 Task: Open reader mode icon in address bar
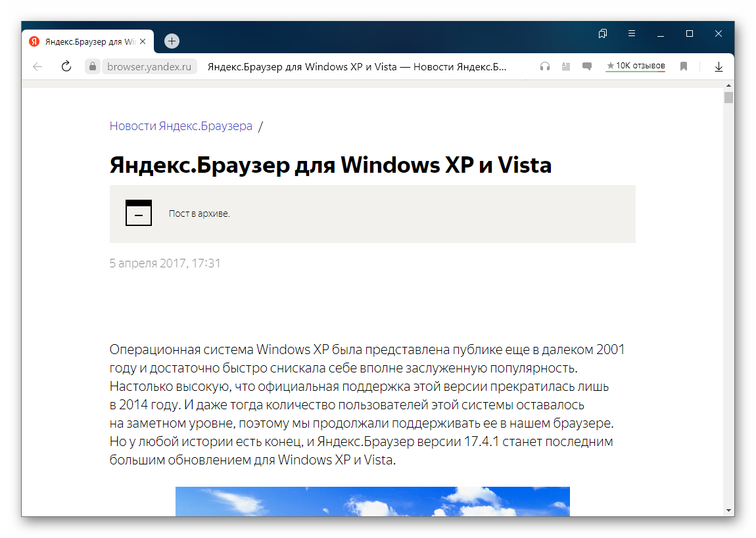(x=566, y=66)
